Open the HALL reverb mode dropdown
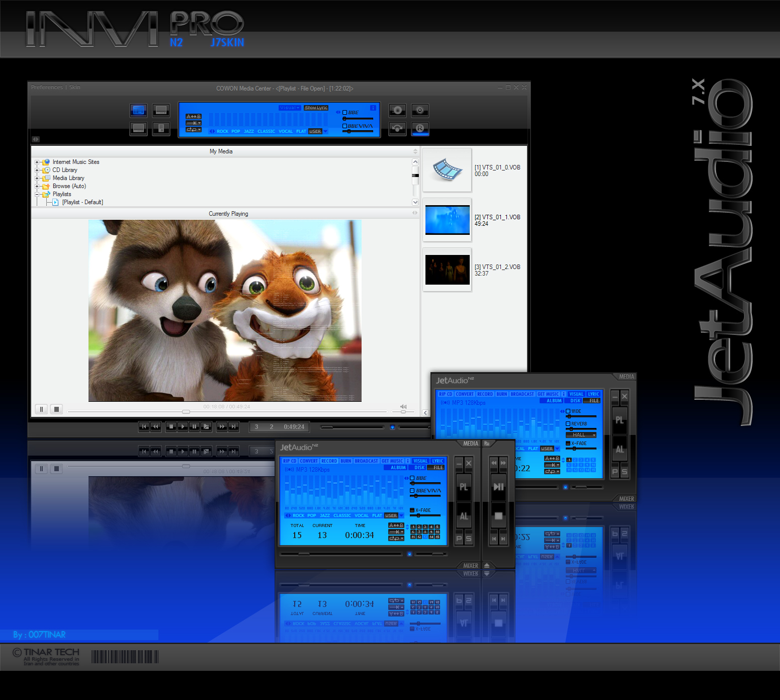This screenshot has height=700, width=780. 581,435
